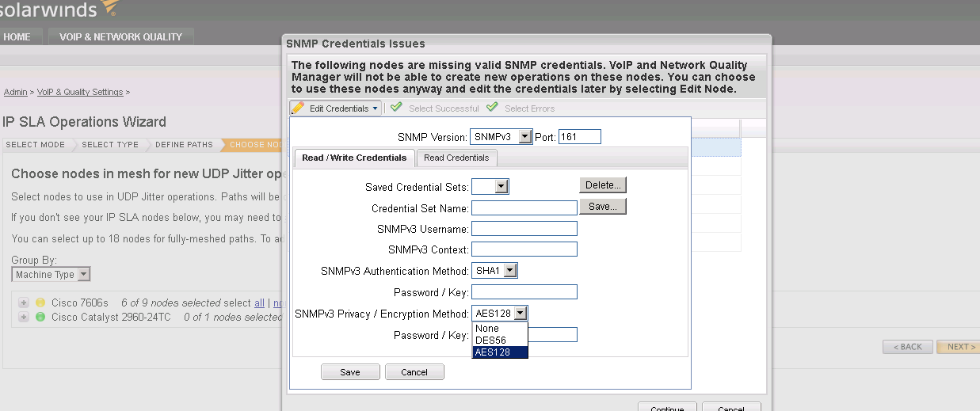Click the Select Errors green check icon
The image size is (980, 411).
point(492,108)
